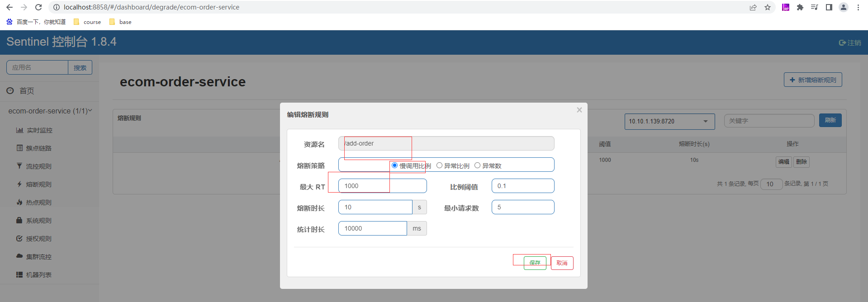Select 异常数 radio button
Image resolution: width=868 pixels, height=302 pixels.
[477, 165]
